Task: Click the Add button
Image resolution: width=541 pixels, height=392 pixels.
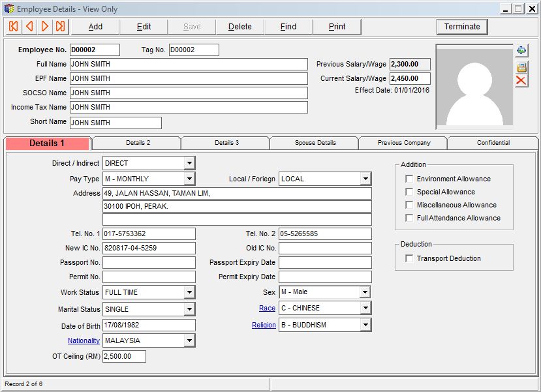Action: pos(95,27)
